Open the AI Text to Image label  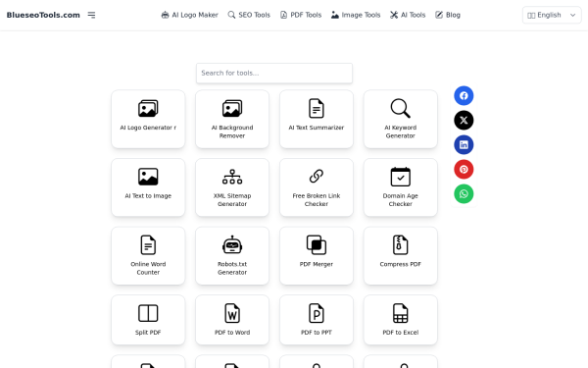click(x=148, y=196)
